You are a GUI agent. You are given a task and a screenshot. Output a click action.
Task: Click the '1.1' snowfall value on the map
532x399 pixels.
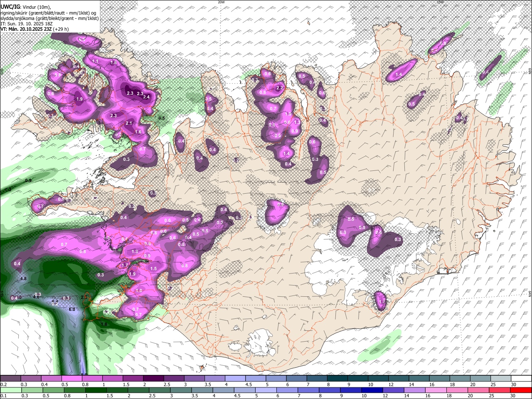pyautogui.click(x=95, y=61)
